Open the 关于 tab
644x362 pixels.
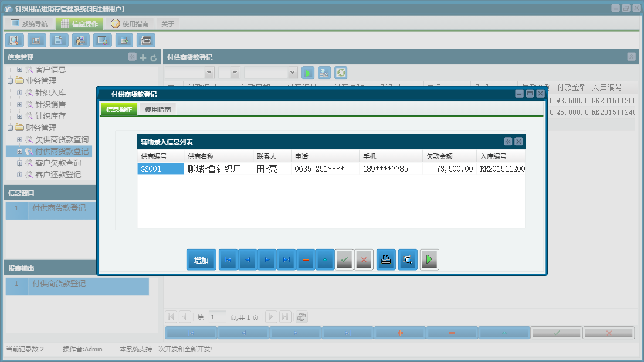tap(168, 24)
